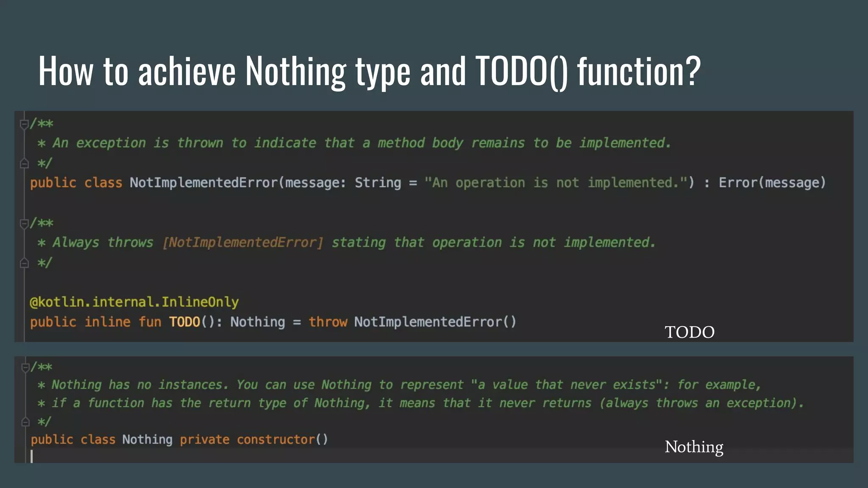
Task: Click fold-end marker of NotImplementedError comment
Action: point(24,164)
